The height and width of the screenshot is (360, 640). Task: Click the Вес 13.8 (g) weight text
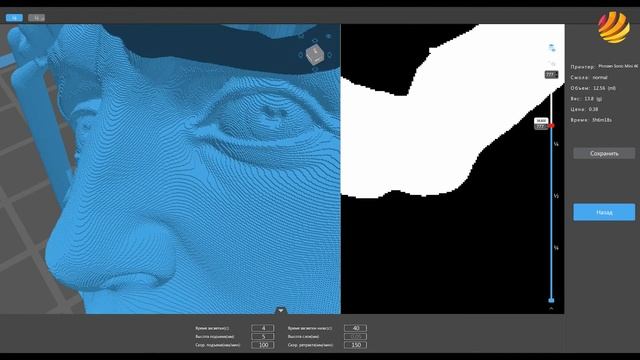[x=586, y=98]
